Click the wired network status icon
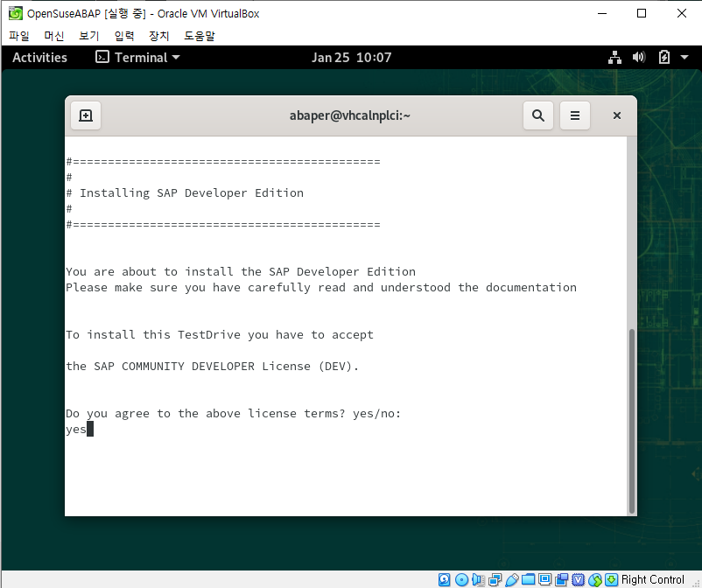Viewport: 702px width, 588px height. pyautogui.click(x=614, y=57)
